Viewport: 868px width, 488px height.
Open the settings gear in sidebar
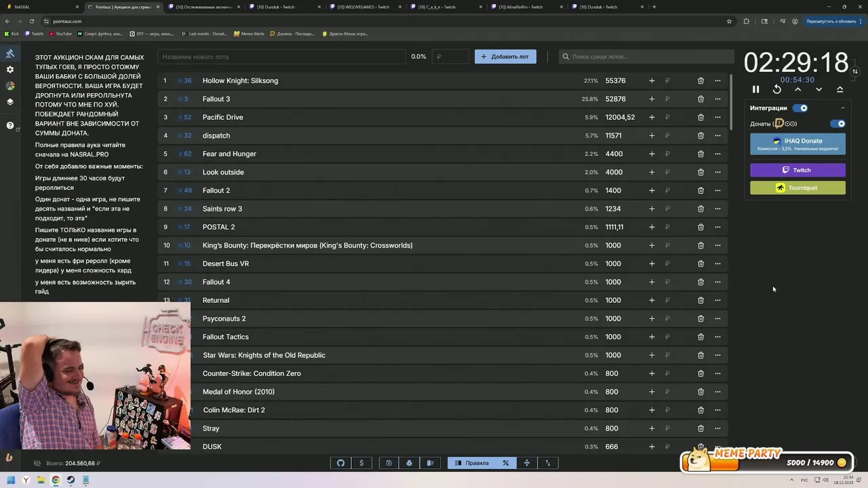pos(10,70)
